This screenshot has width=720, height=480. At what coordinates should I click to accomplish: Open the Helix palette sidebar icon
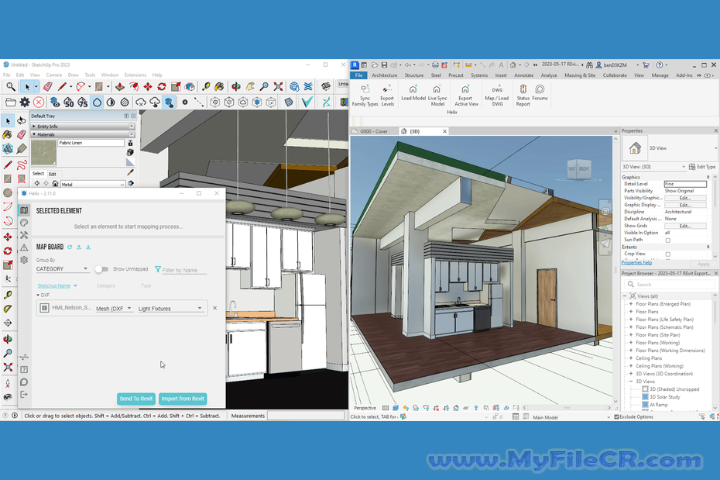24,223
